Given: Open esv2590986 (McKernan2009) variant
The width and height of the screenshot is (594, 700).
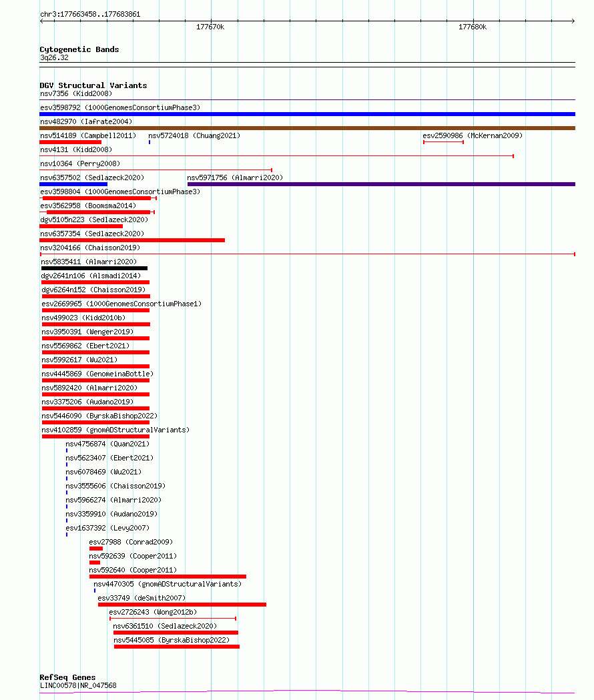Looking at the screenshot, I should (x=473, y=135).
